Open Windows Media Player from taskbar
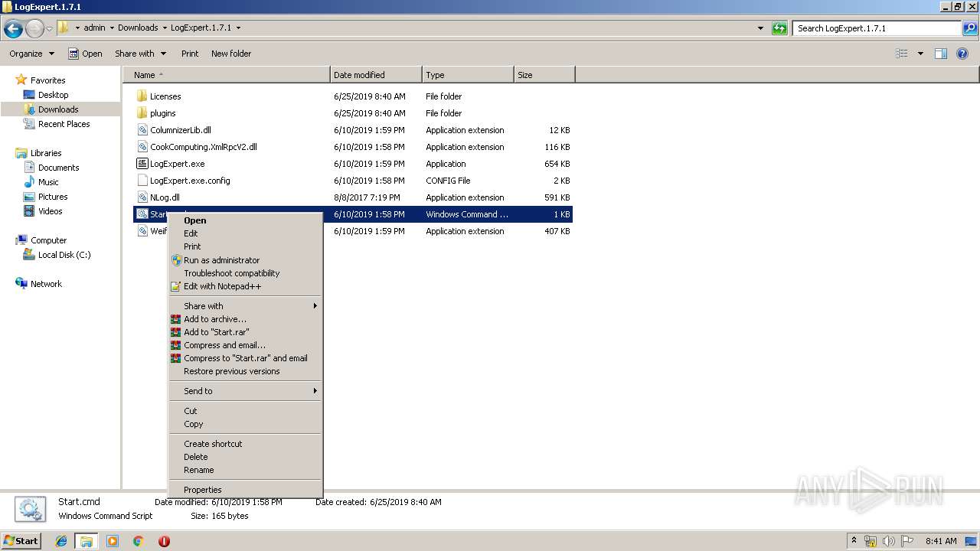The height and width of the screenshot is (551, 980). 113,541
